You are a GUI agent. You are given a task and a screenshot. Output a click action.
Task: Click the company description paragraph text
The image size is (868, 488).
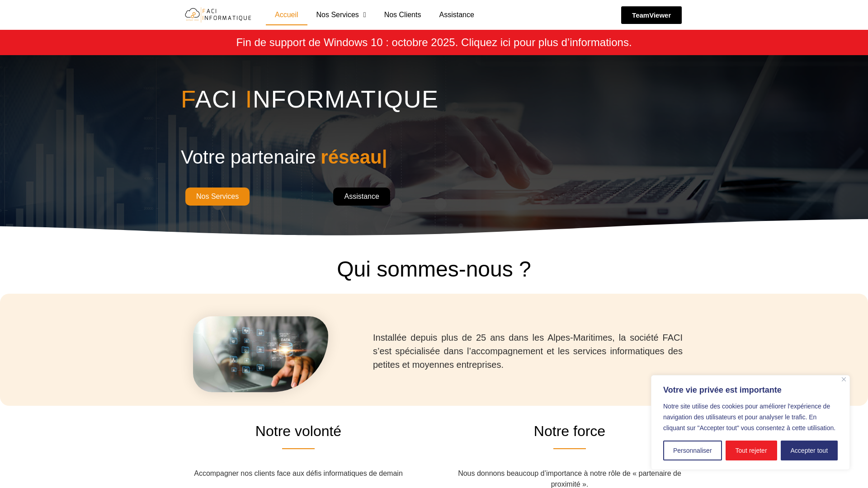coord(527,351)
